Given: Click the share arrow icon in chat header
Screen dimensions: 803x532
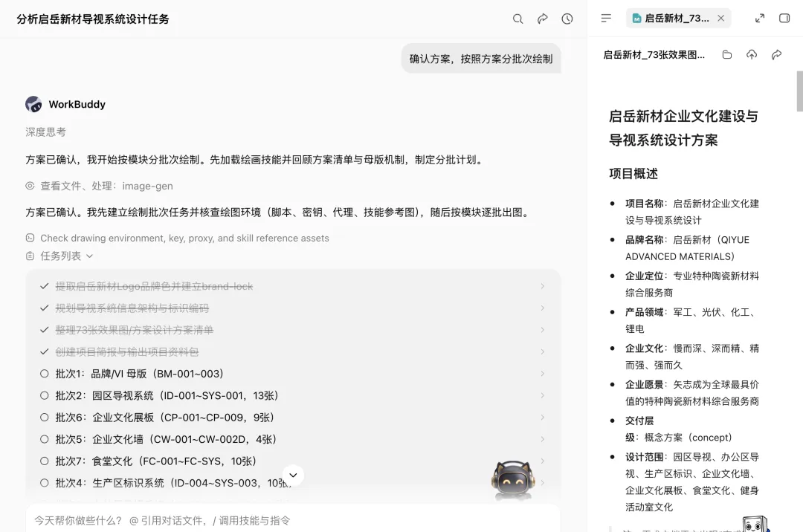Looking at the screenshot, I should [x=542, y=19].
